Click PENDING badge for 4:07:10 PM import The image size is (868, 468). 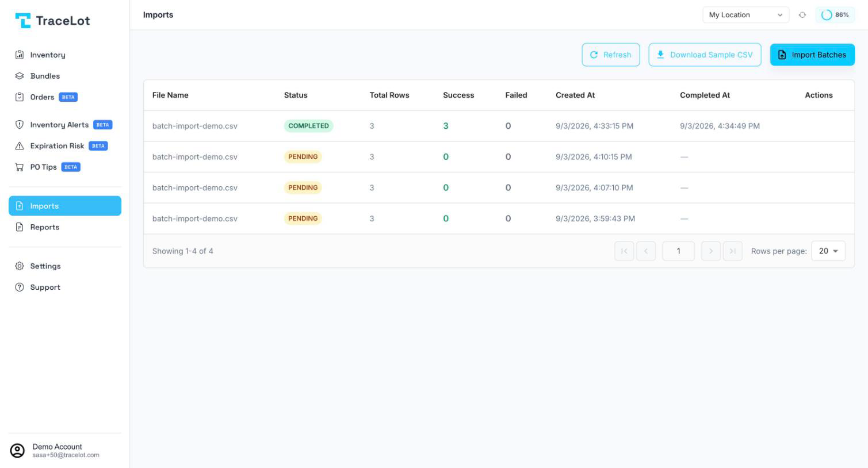coord(303,187)
